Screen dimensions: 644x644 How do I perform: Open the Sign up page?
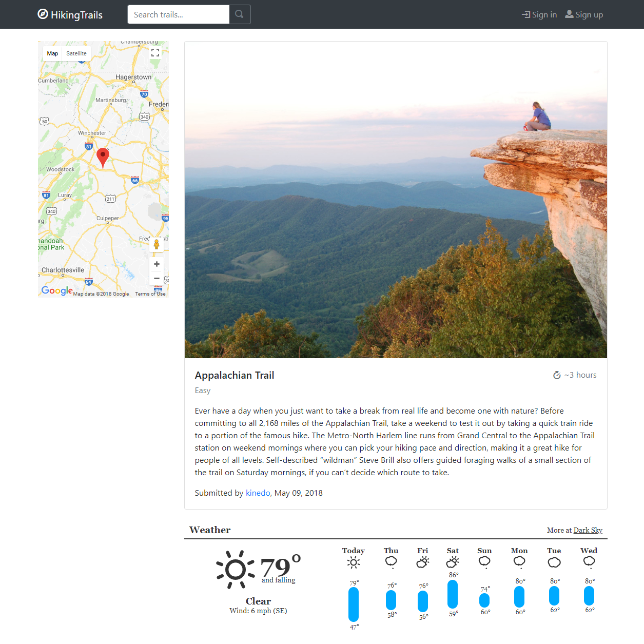584,14
